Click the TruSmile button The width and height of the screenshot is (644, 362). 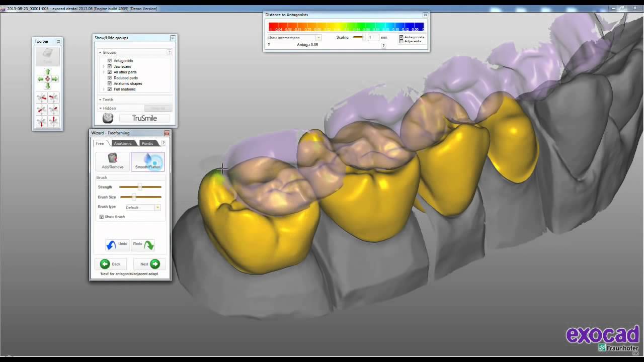click(144, 118)
